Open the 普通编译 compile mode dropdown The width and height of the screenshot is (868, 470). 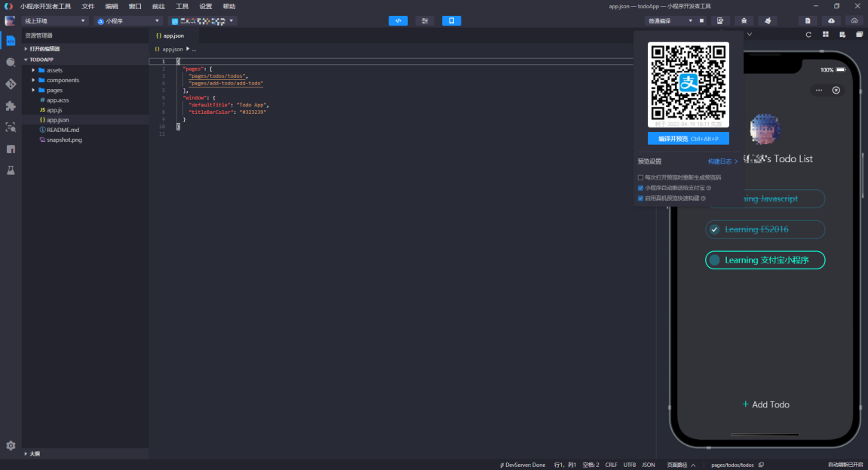[670, 21]
